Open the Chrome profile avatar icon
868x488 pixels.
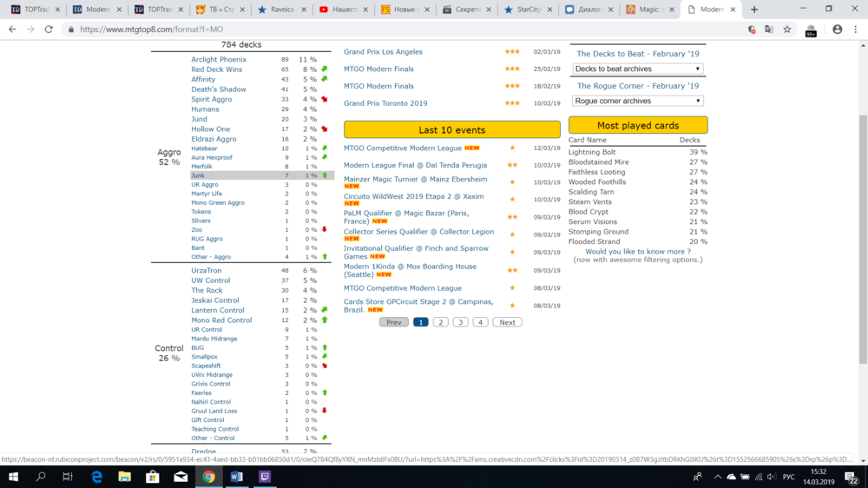coord(837,29)
